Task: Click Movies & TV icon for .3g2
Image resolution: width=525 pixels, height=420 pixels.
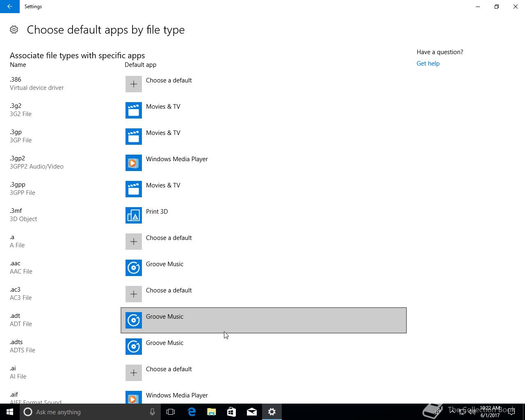Action: 134,110
